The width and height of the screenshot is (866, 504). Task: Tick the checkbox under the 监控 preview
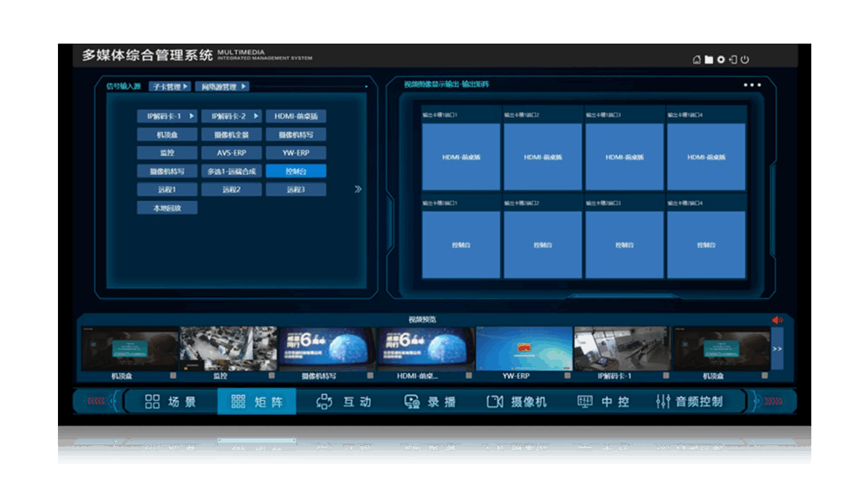click(x=271, y=375)
